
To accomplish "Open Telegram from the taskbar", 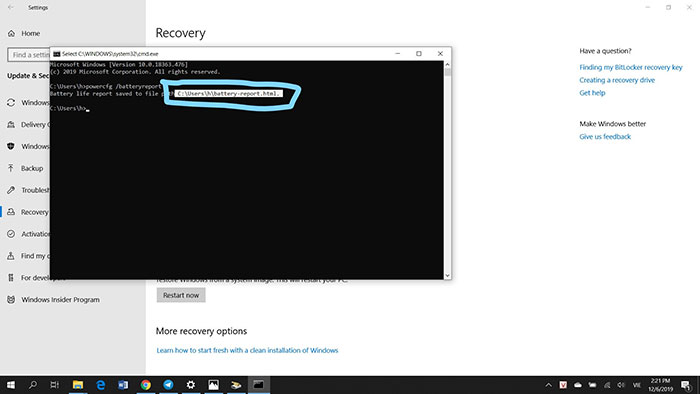I will click(x=168, y=385).
